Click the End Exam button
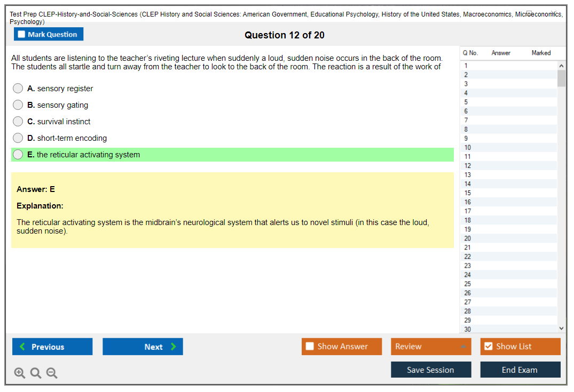574x392 pixels. click(520, 370)
